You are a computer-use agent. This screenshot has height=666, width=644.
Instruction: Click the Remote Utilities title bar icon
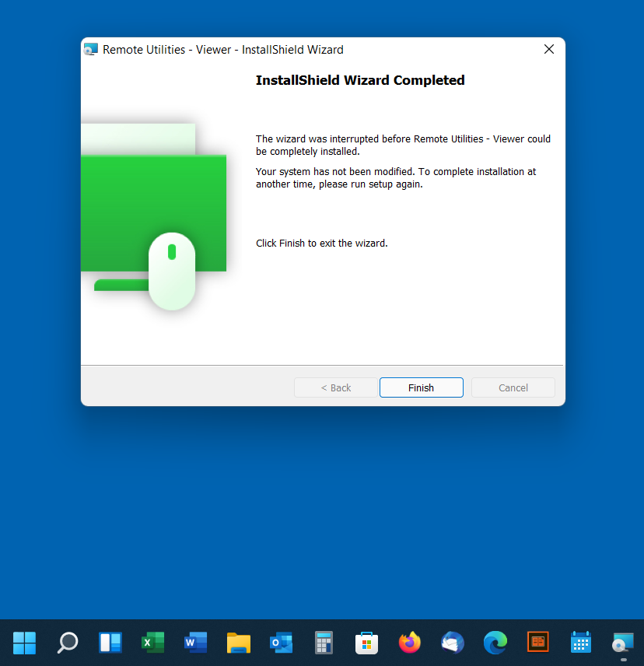tap(91, 50)
